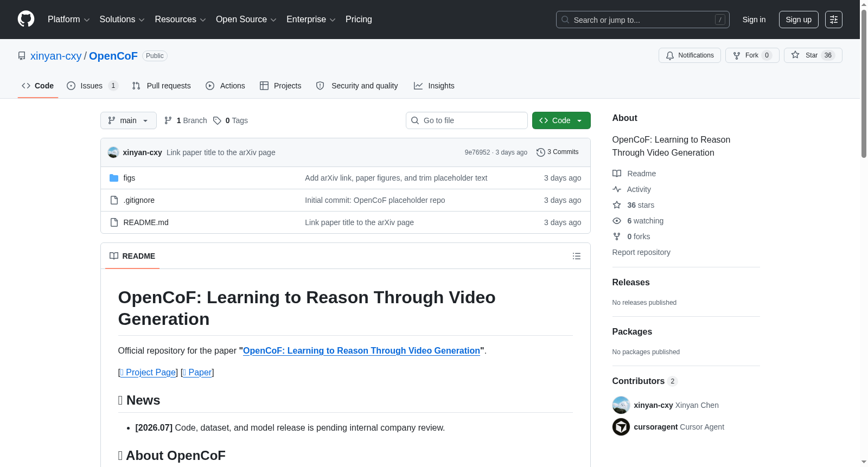Open commit 'Add arXiv link, paper figures' message
The image size is (868, 467).
point(396,178)
